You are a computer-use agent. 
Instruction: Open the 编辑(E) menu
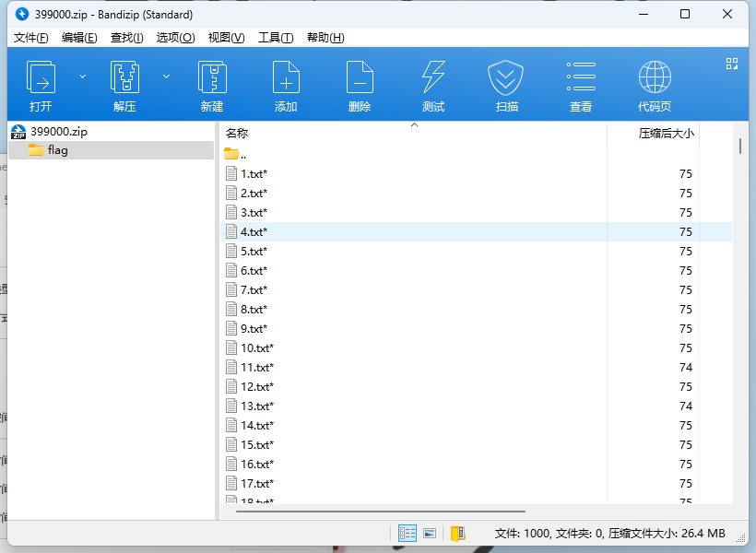79,38
